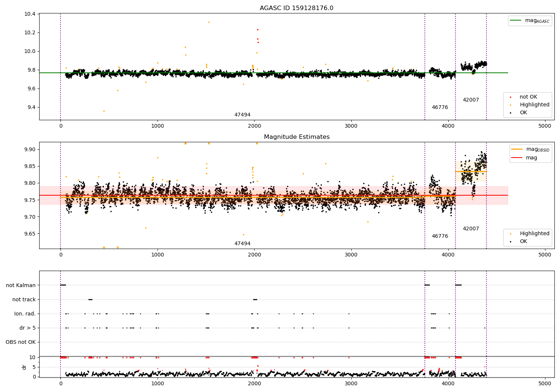The height and width of the screenshot is (392, 560).
Task: Click the 'dr > 5' row label
Action: pos(28,328)
